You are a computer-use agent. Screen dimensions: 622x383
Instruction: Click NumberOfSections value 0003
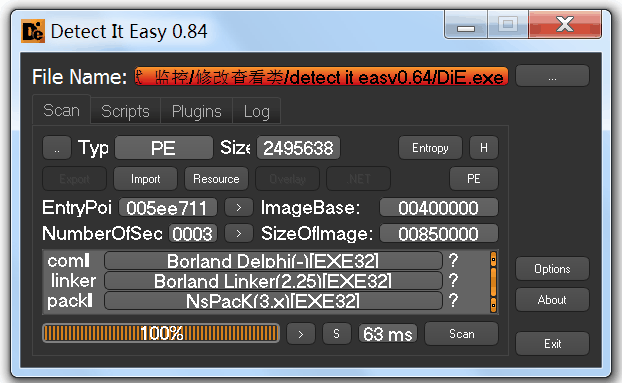click(193, 234)
